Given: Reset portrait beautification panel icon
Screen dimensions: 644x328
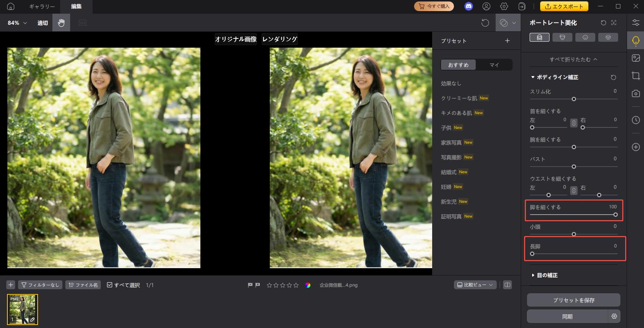Looking at the screenshot, I should click(603, 23).
